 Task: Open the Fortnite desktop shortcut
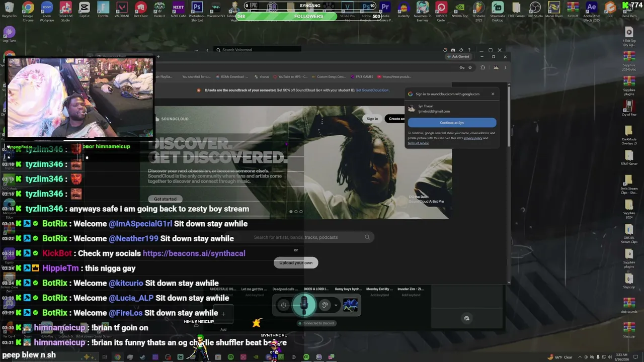pos(103,9)
